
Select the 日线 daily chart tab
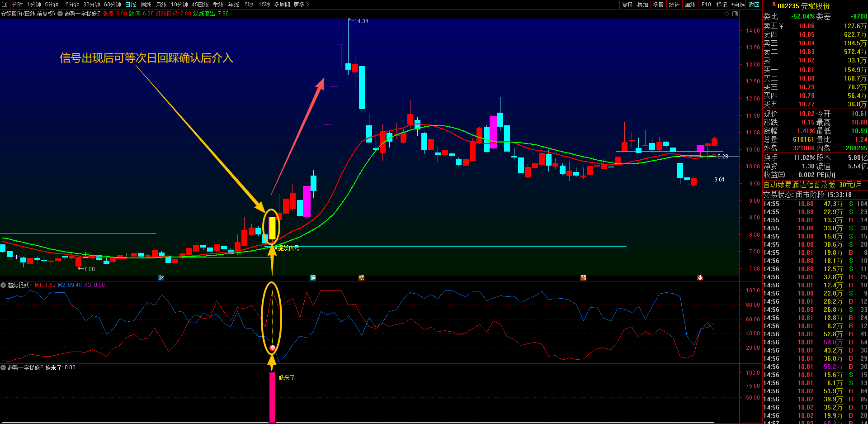coord(131,5)
